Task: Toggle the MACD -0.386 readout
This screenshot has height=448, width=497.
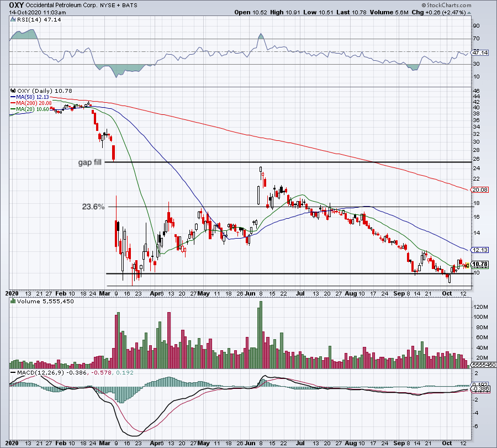Action: [481, 388]
